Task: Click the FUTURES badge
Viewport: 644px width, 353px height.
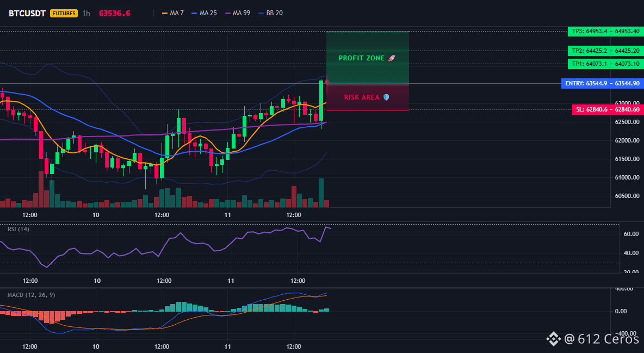Action: pos(64,13)
